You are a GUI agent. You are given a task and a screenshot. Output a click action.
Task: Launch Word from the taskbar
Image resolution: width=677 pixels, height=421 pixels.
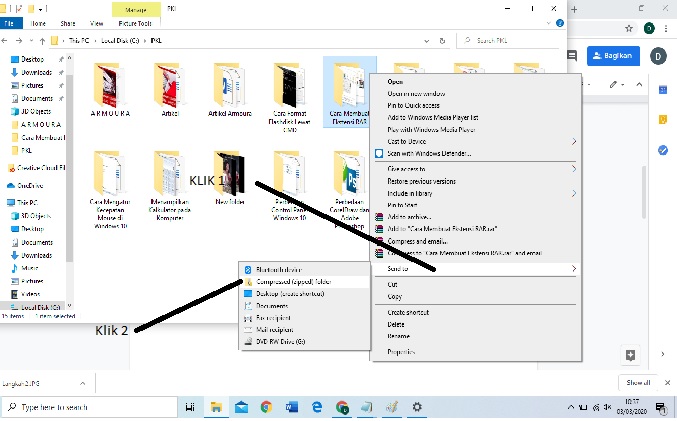291,408
